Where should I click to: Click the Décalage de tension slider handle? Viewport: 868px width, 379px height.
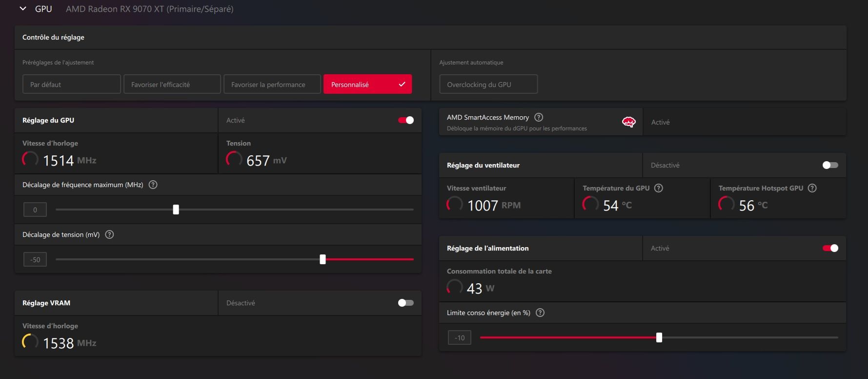(323, 259)
